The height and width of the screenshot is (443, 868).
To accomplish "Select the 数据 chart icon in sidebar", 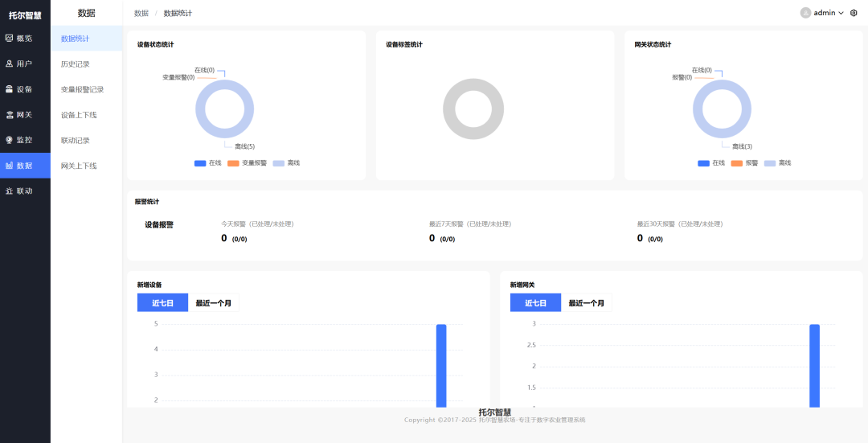I will point(9,166).
